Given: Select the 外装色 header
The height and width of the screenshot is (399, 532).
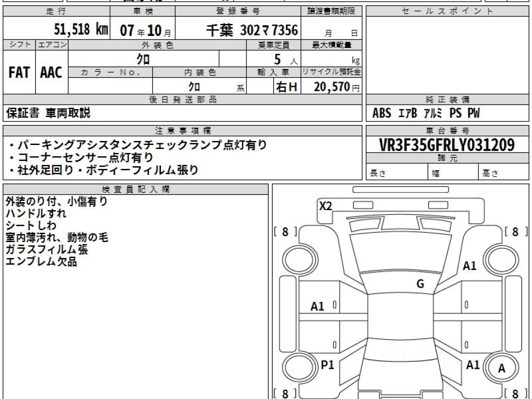Looking at the screenshot, I should click(x=157, y=45).
